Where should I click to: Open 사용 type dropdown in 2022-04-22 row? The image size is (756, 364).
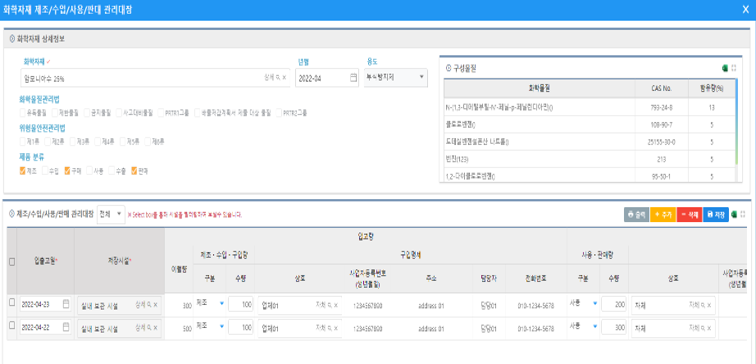click(x=583, y=326)
